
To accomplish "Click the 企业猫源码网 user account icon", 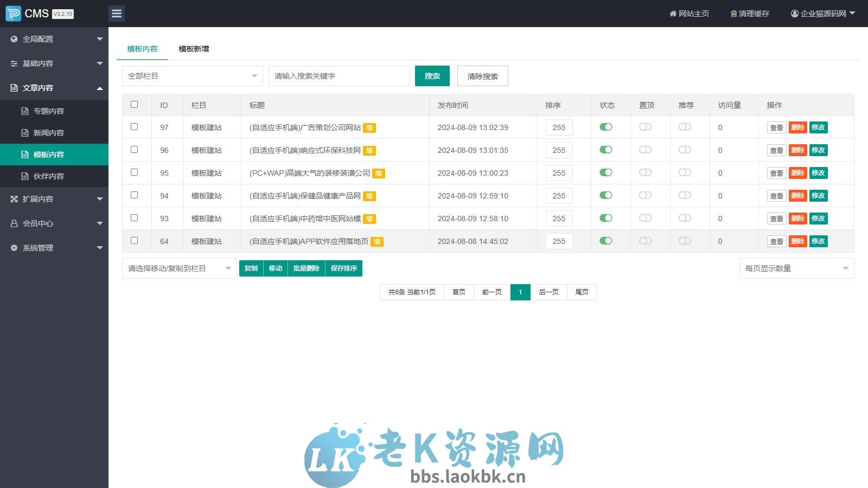I will [794, 14].
